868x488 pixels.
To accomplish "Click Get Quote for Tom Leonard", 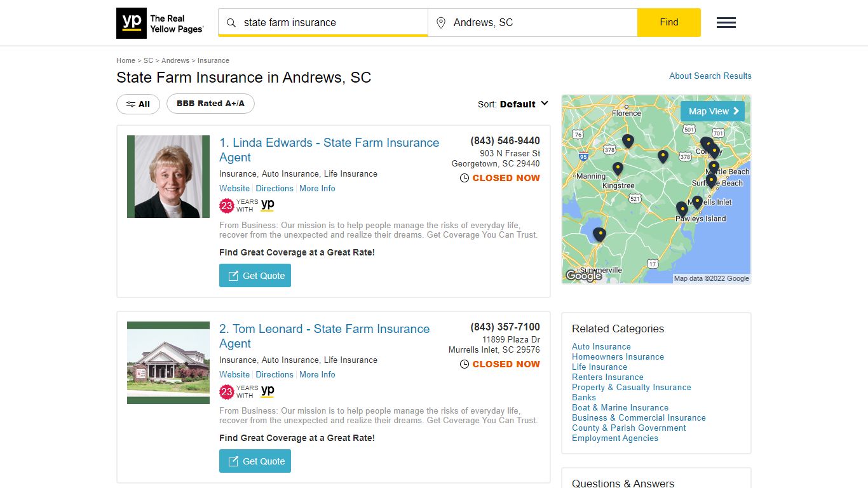I will pos(255,461).
